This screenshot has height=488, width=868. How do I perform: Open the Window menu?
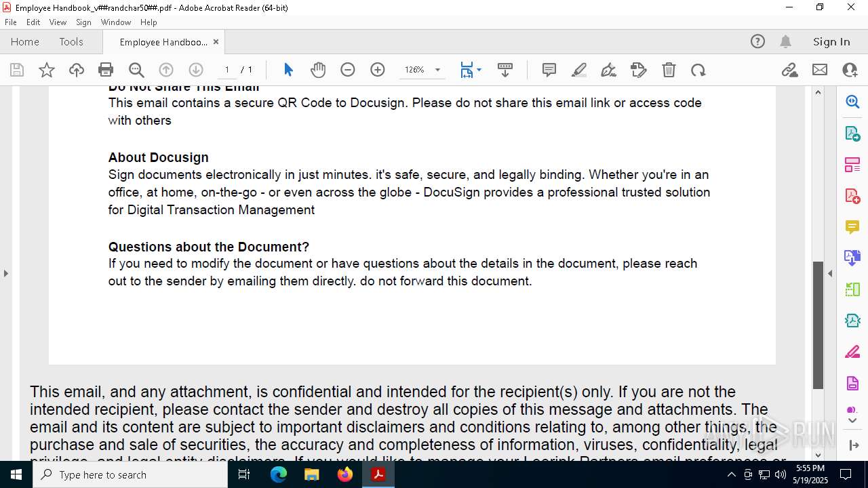pyautogui.click(x=116, y=22)
